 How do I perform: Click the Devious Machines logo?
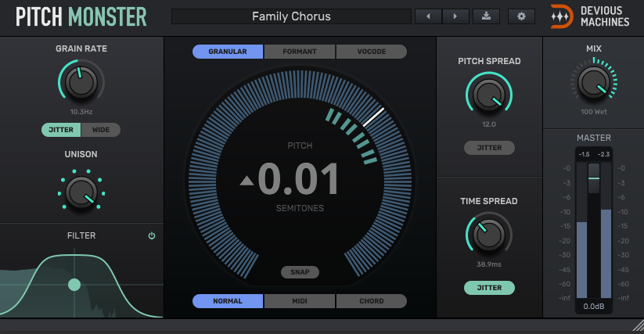(x=590, y=16)
